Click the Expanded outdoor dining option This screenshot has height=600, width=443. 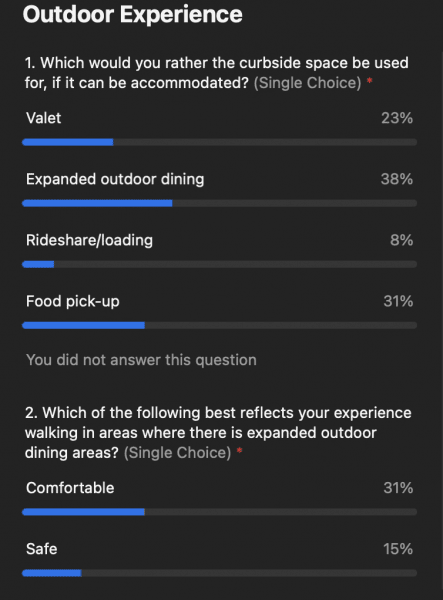click(x=115, y=179)
